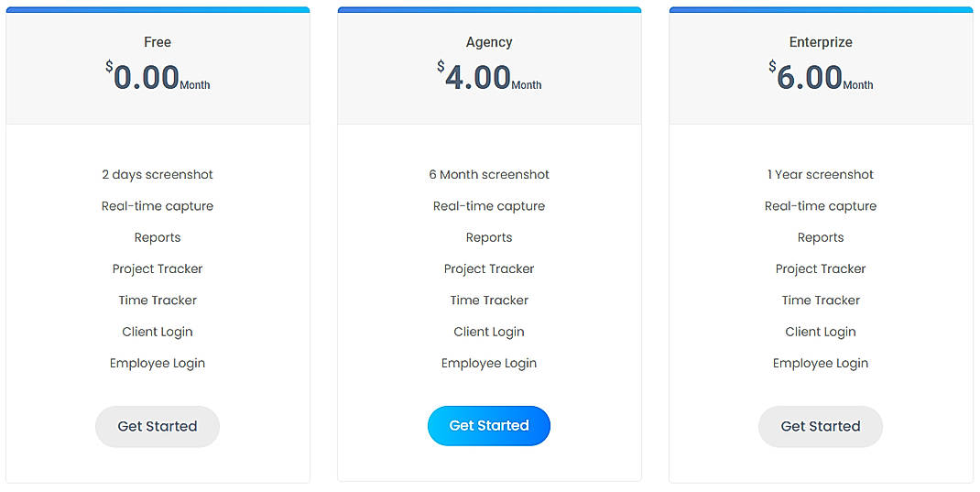Click the Enterprize plan heading
The width and height of the screenshot is (980, 492).
click(x=821, y=42)
